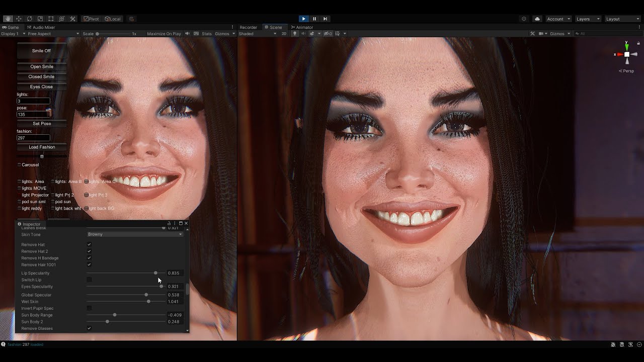Click the Lip Specularity slider
Image resolution: width=644 pixels, height=362 pixels.
click(126, 273)
